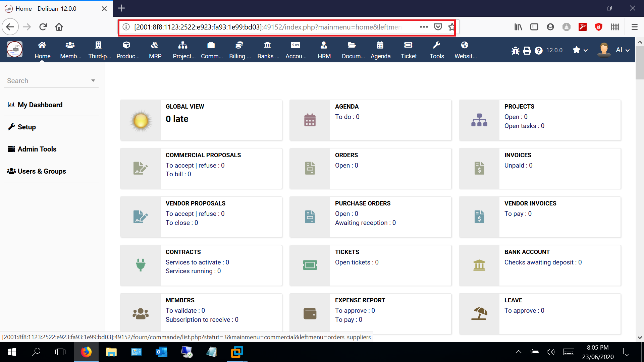Click Projects 'Open tasks : 0' link
644x362 pixels.
(x=524, y=126)
